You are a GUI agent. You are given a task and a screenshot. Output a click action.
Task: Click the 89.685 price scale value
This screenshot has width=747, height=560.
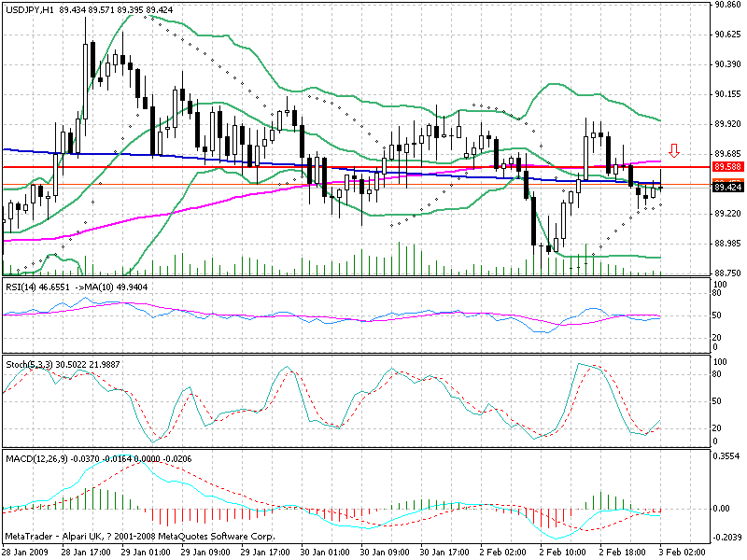[728, 154]
